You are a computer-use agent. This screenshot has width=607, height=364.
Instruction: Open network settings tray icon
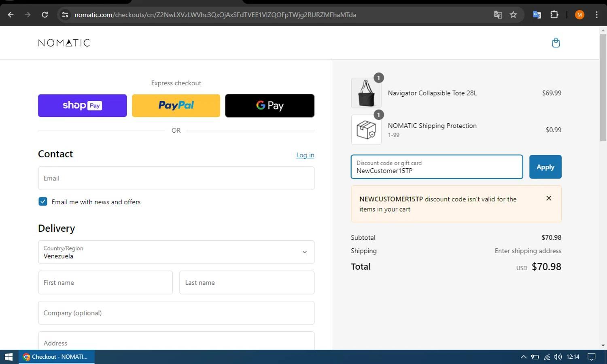click(x=547, y=357)
